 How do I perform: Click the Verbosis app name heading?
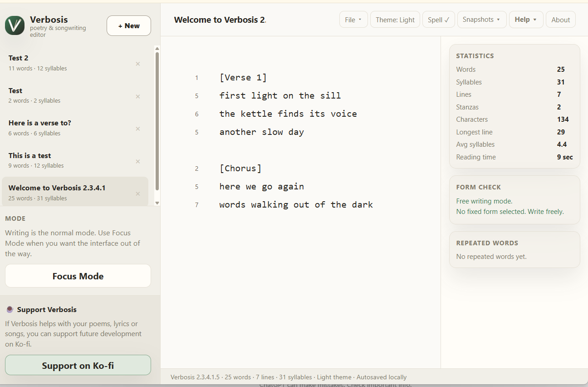49,20
